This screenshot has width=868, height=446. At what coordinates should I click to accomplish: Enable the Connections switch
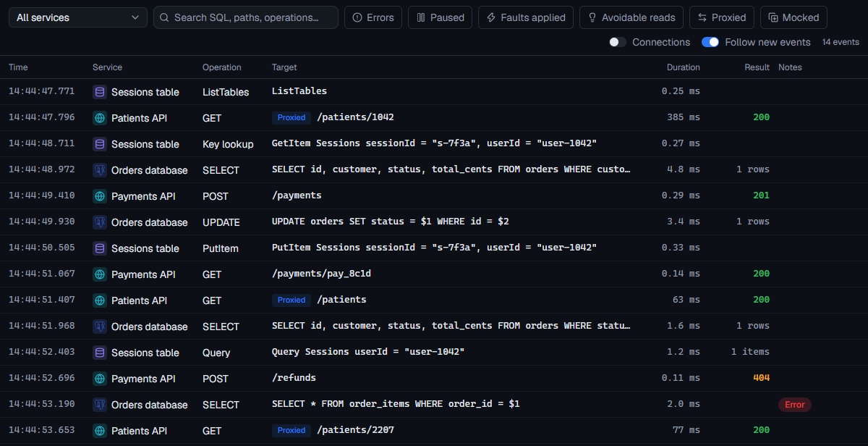[618, 42]
